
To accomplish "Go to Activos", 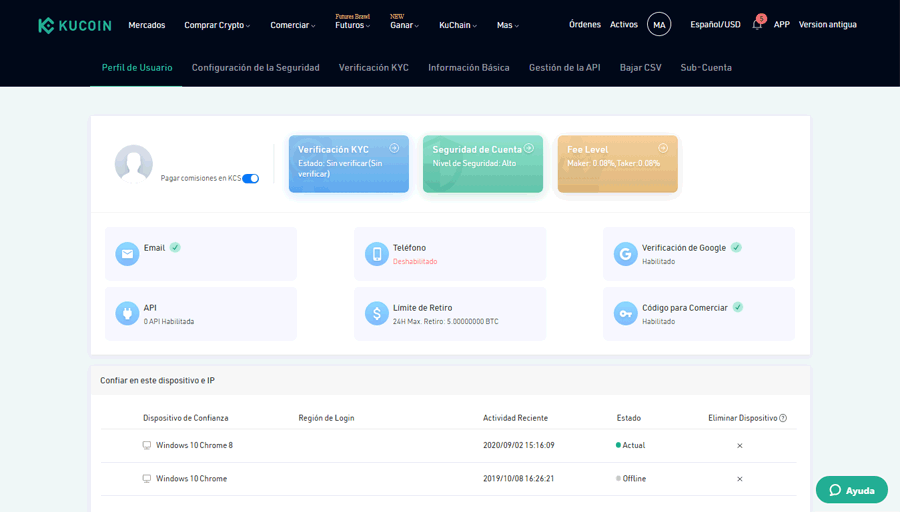I will tap(624, 25).
